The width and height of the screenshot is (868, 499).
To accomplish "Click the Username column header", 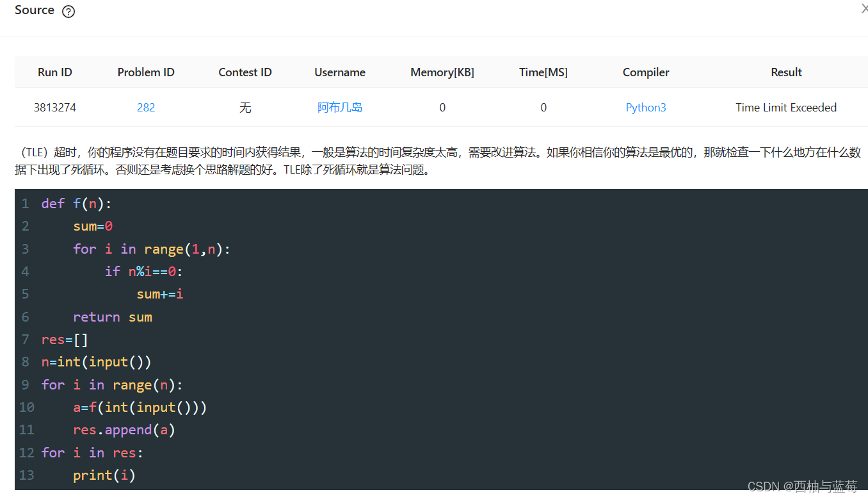I will click(340, 72).
